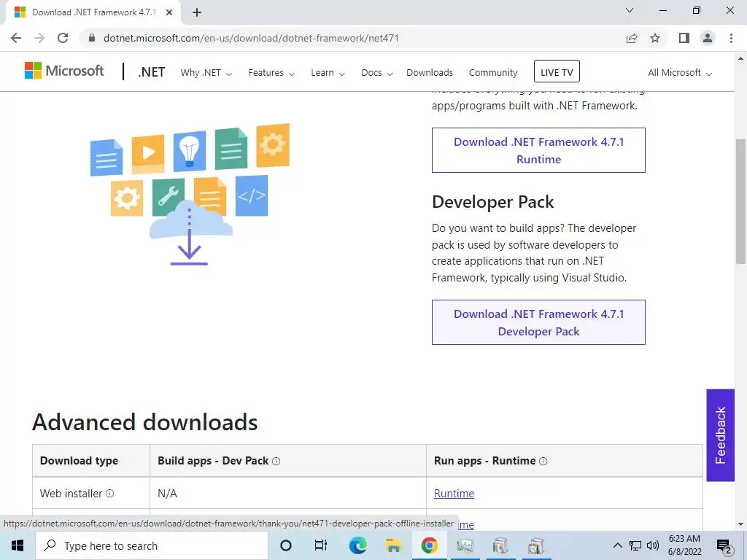Click the info icon beside Dev Pack
747x560 pixels.
point(276,461)
